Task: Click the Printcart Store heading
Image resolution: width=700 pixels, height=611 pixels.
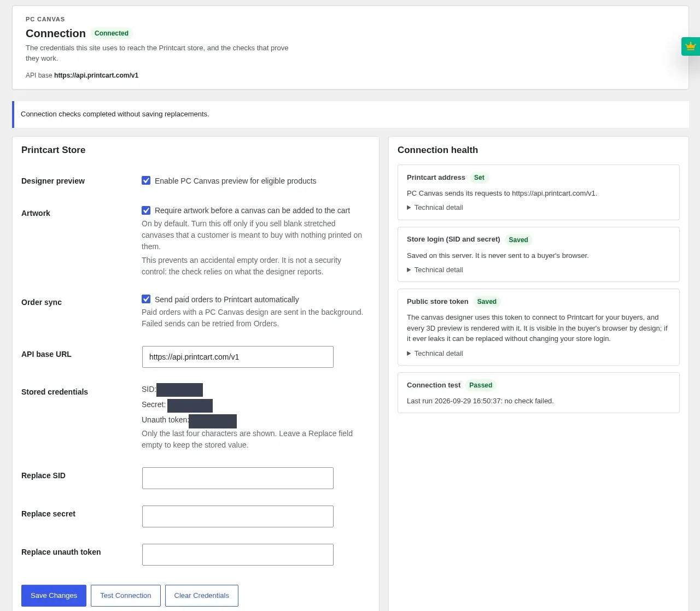Action: (53, 150)
